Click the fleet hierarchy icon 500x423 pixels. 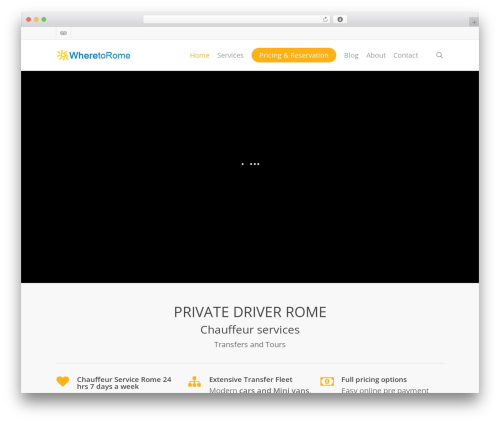click(x=194, y=381)
